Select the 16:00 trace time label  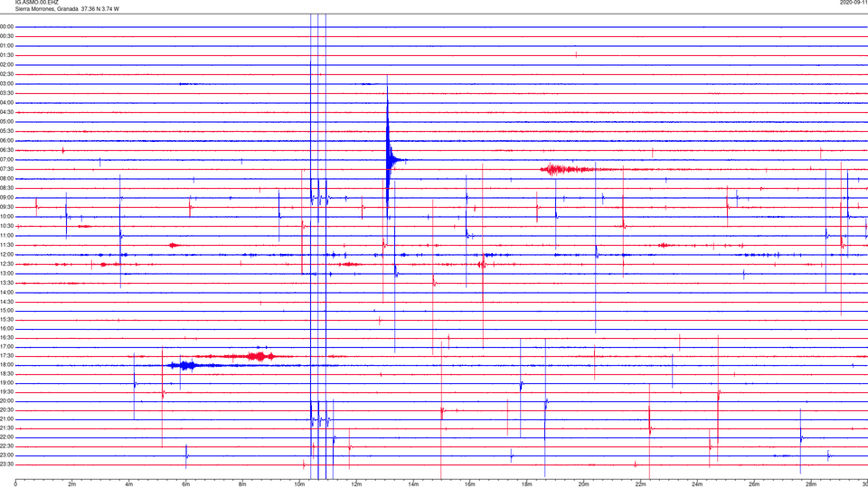[x=6, y=329]
